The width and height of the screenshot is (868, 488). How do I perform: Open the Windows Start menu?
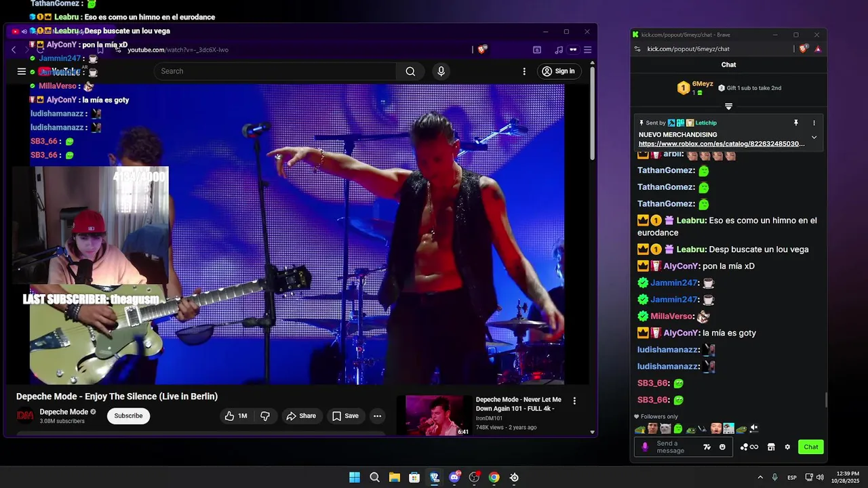coord(355,477)
